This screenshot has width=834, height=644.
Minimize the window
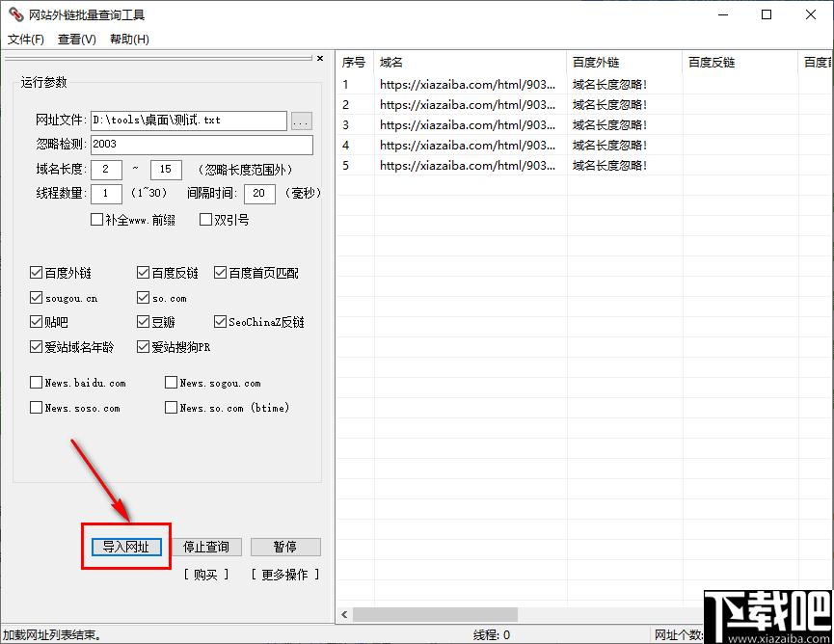(x=723, y=14)
